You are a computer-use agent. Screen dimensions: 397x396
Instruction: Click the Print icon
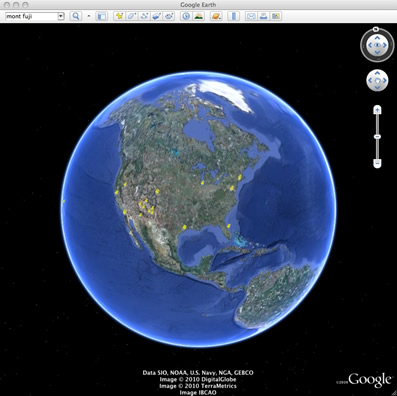(x=263, y=16)
